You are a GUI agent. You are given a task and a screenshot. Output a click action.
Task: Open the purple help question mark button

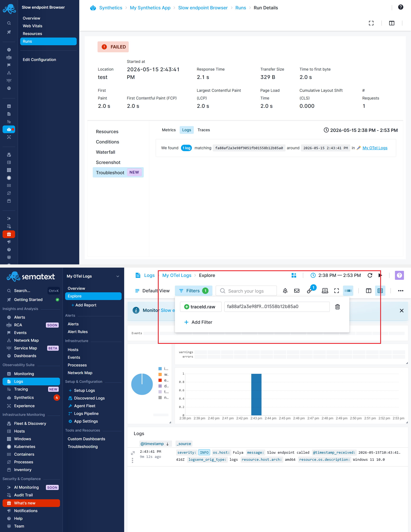point(399,275)
